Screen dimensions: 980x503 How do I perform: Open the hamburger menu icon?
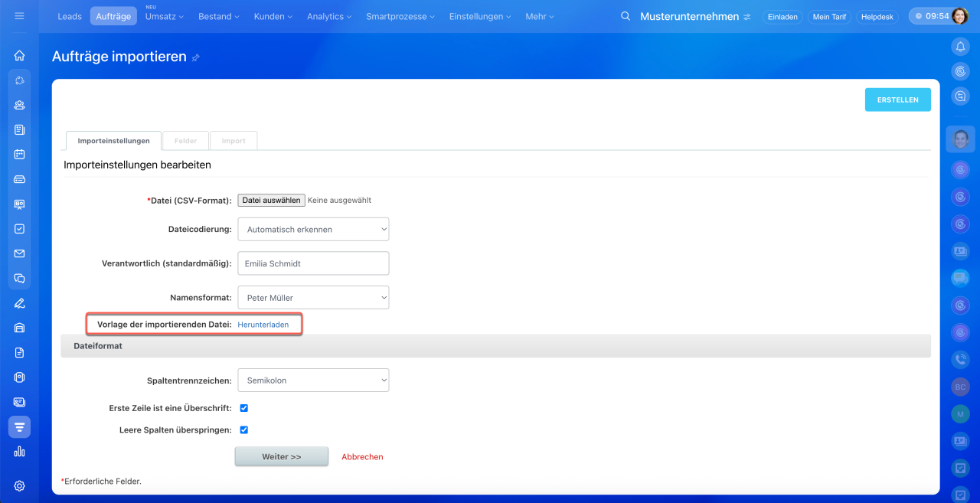[x=19, y=16]
